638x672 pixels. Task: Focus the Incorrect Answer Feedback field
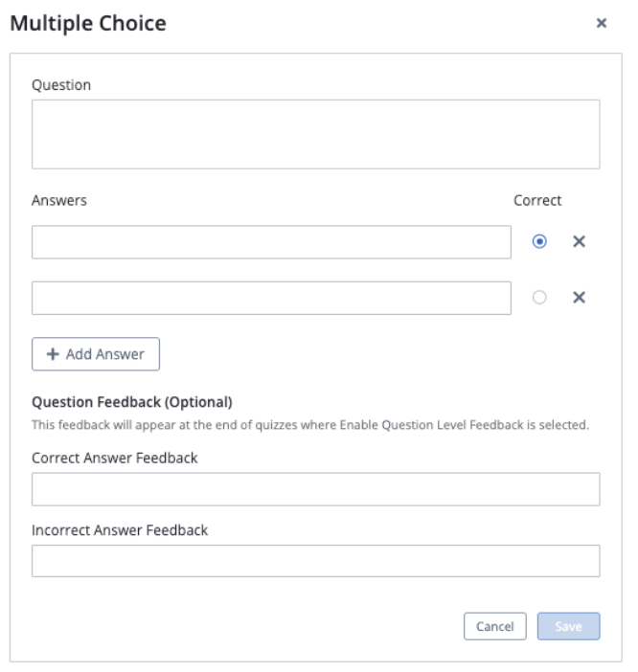[x=315, y=561]
